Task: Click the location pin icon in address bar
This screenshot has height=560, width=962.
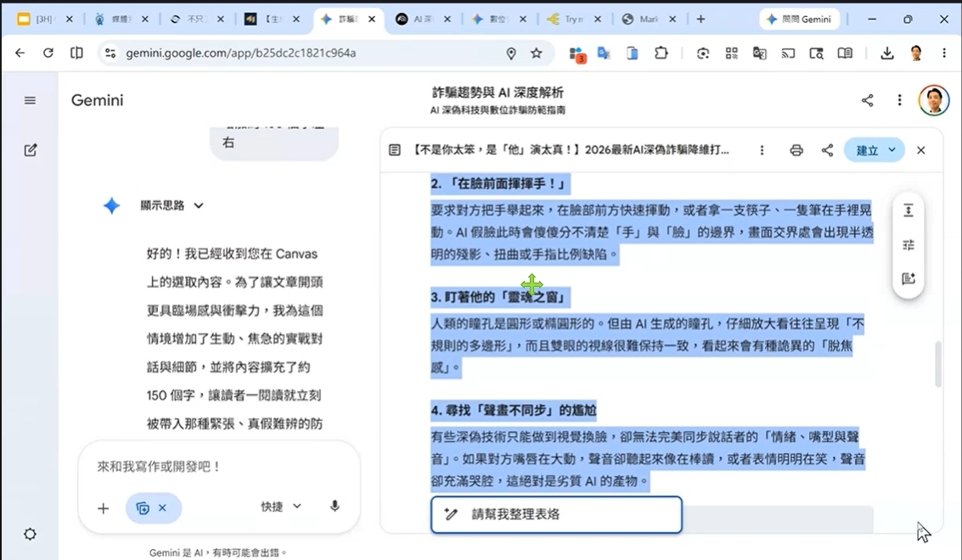Action: pyautogui.click(x=511, y=53)
